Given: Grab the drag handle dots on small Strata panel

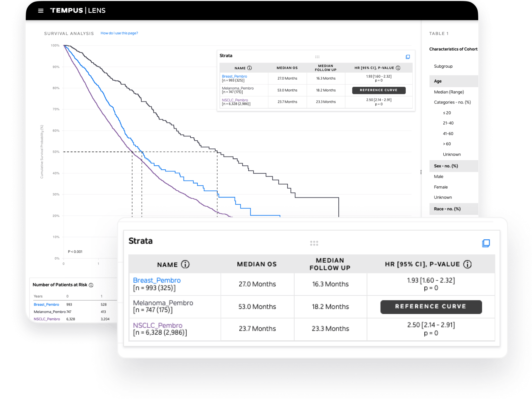Looking at the screenshot, I should point(317,57).
